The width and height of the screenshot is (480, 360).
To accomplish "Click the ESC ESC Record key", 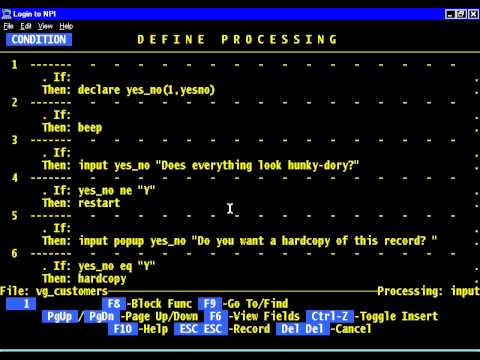I will [x=201, y=329].
